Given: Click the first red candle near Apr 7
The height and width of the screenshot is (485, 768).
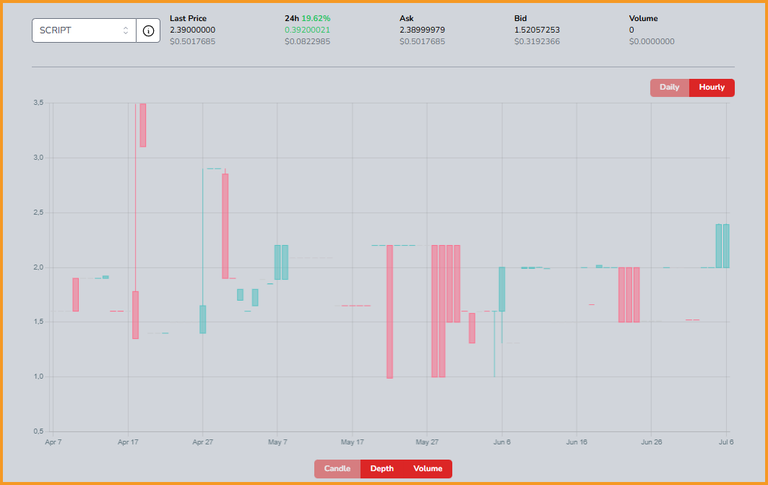Looking at the screenshot, I should 76,294.
